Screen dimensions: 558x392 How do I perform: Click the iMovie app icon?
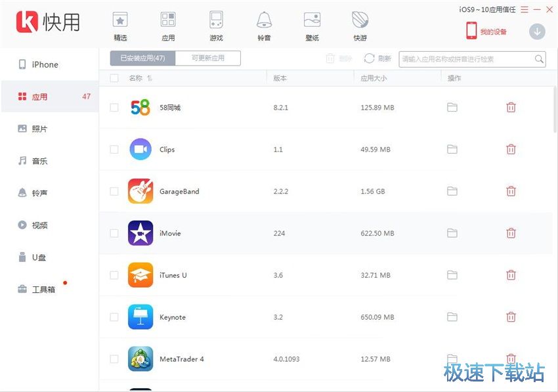140,233
